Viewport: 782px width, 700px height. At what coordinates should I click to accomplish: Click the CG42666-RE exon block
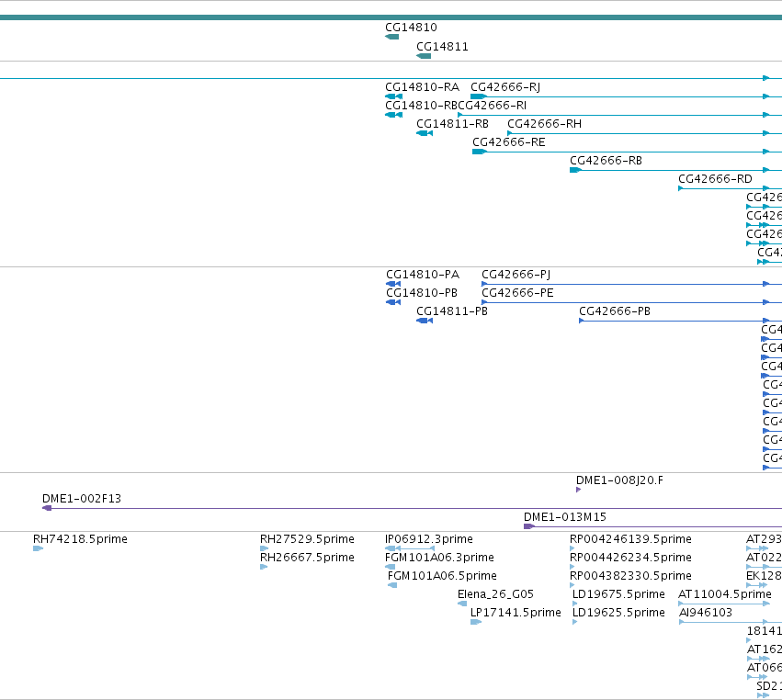coord(480,152)
